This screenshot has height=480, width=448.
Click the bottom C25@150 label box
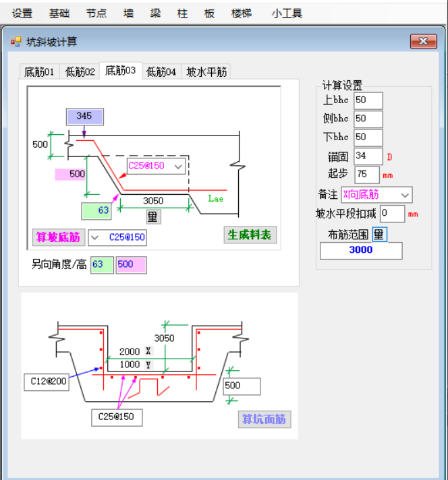[117, 417]
